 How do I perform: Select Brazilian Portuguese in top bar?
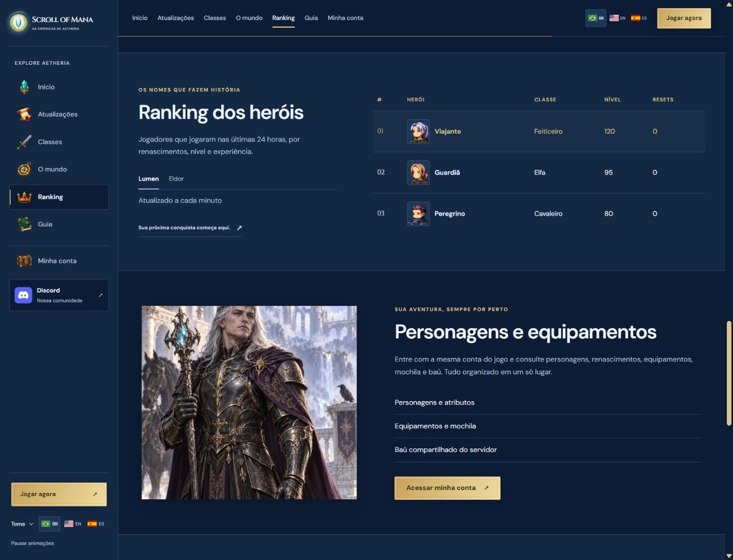click(x=596, y=18)
